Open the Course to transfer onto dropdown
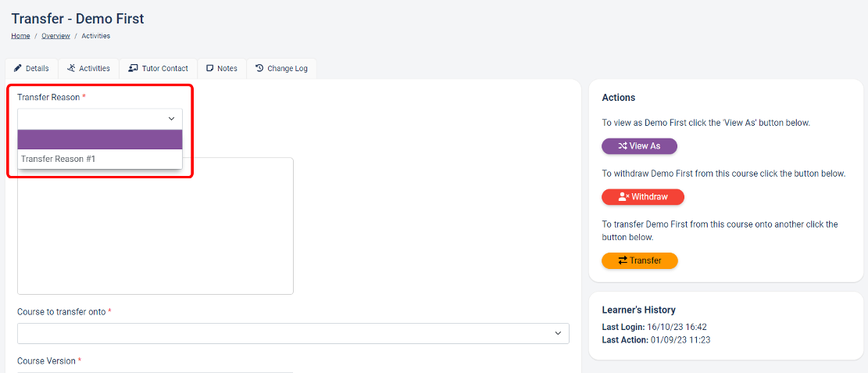This screenshot has height=373, width=868. (x=294, y=333)
